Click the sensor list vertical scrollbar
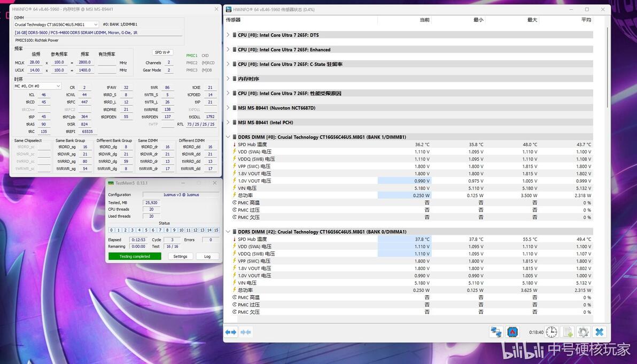Image resolution: width=637 pixels, height=364 pixels. 608,67
